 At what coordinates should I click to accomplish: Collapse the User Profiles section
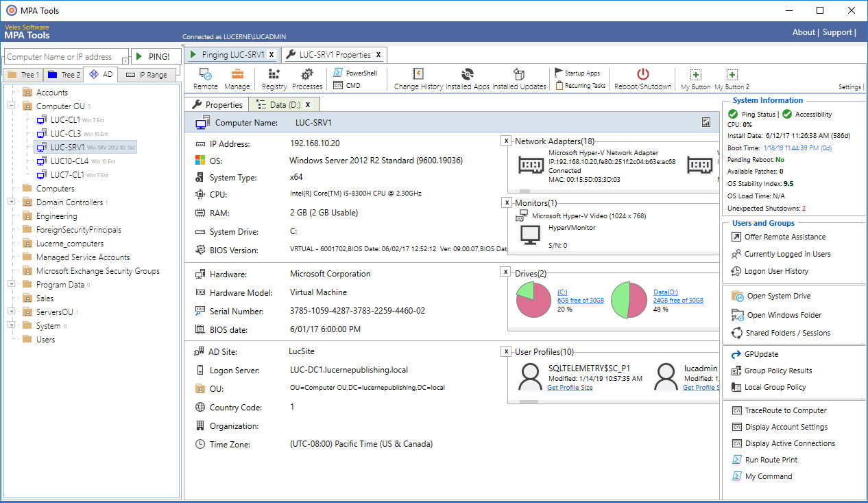tap(506, 351)
